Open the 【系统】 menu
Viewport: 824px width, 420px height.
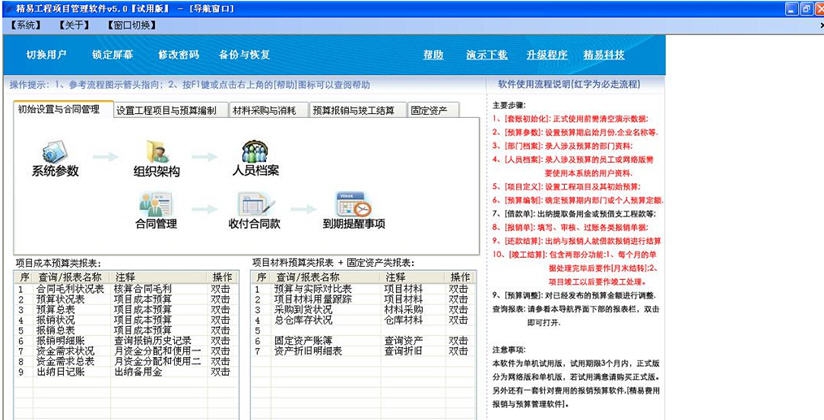pos(25,25)
